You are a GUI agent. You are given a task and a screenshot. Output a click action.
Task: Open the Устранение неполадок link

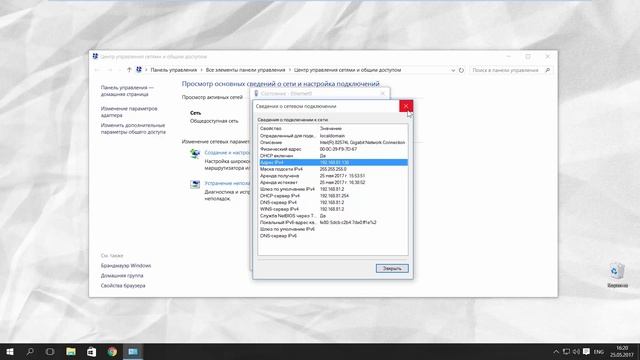coord(227,183)
